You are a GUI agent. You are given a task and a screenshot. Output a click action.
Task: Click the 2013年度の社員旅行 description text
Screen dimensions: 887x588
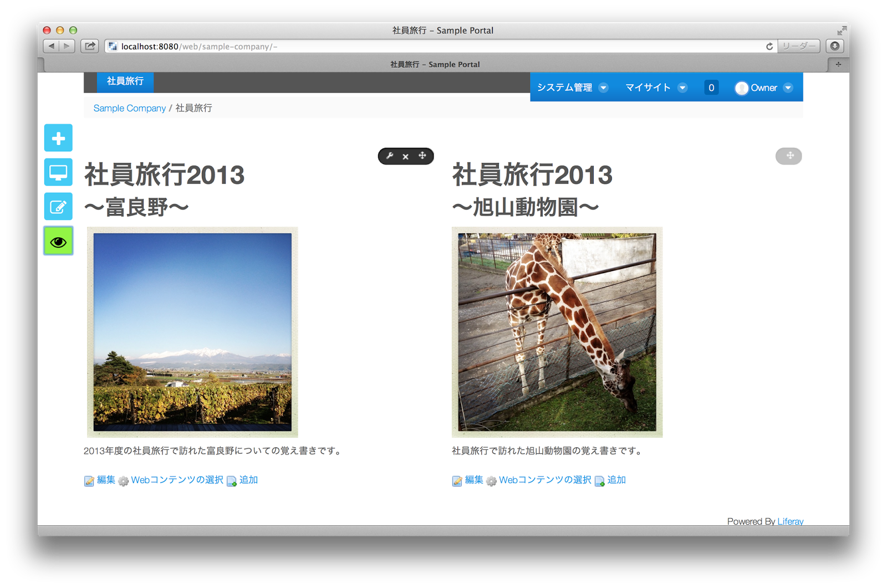click(213, 451)
